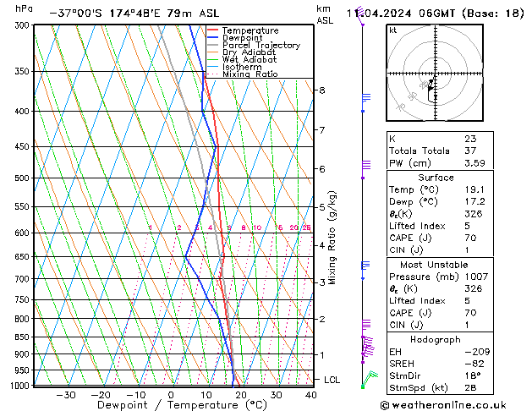The image size is (532, 411).
Task: Click the Dry Adiabat legend label
Action: coord(249,52)
